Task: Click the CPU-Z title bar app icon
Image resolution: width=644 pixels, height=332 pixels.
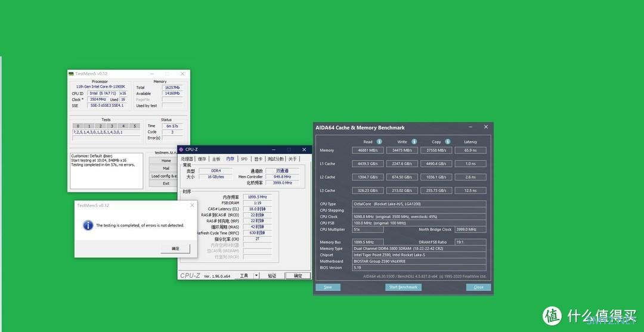Action: [181, 150]
